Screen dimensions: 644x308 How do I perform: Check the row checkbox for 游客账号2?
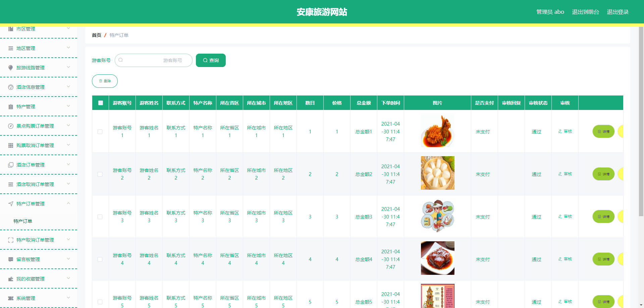tap(100, 174)
